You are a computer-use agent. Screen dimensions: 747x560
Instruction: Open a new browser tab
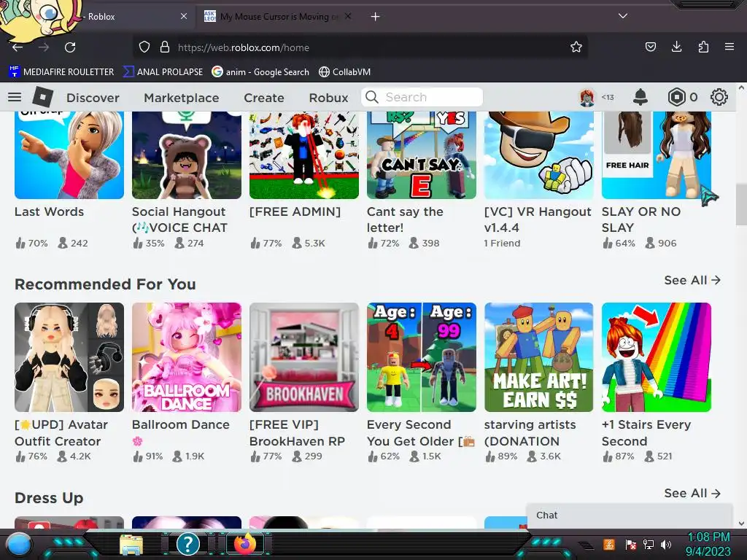click(x=376, y=17)
